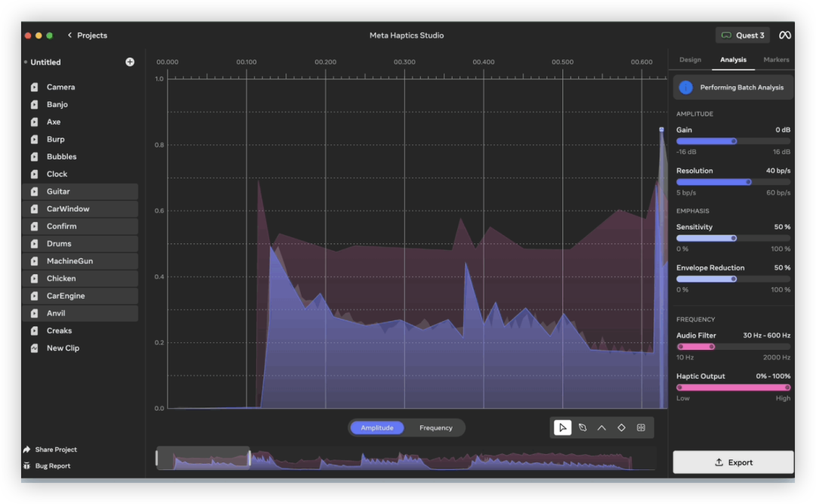Image resolution: width=816 pixels, height=504 pixels.
Task: Click the file icon next to Axe
Action: (x=34, y=122)
